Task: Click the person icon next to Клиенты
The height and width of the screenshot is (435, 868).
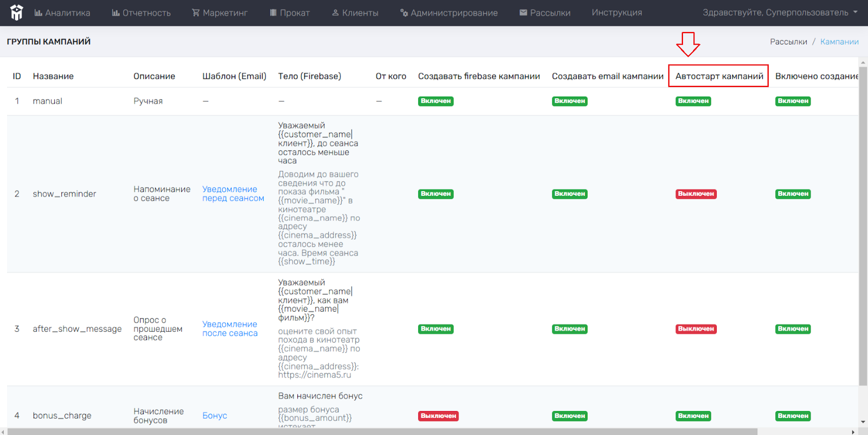Action: click(x=335, y=12)
